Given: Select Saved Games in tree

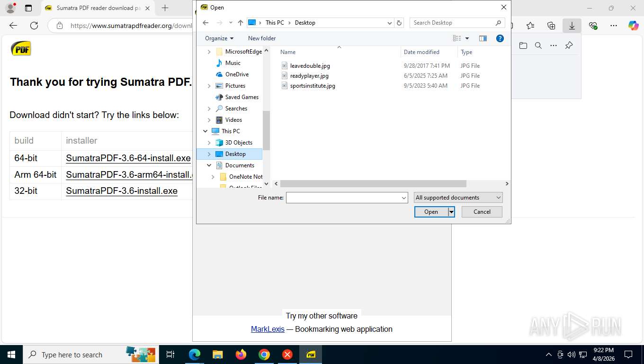Looking at the screenshot, I should click(x=241, y=97).
